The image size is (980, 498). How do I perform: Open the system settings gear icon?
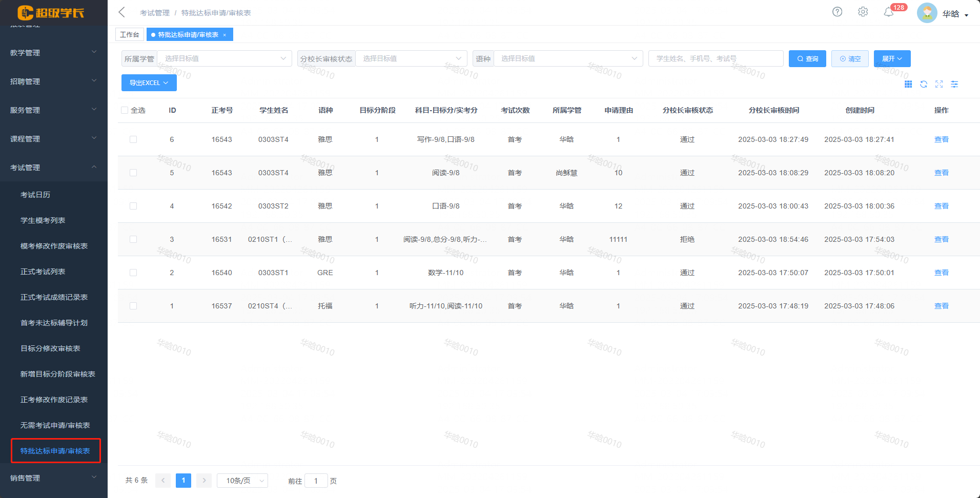click(x=863, y=12)
